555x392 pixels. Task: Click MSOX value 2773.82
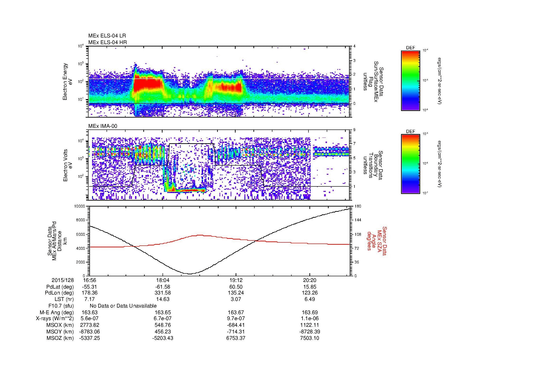pyautogui.click(x=90, y=325)
